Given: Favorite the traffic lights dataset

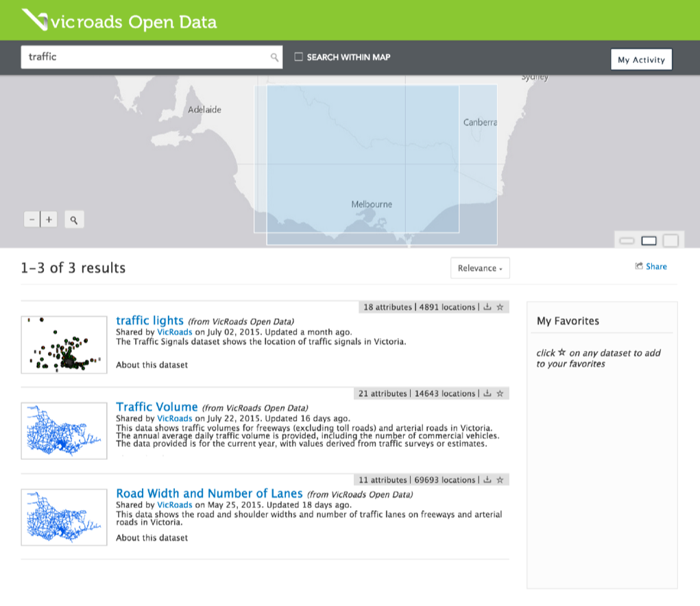Looking at the screenshot, I should point(500,307).
